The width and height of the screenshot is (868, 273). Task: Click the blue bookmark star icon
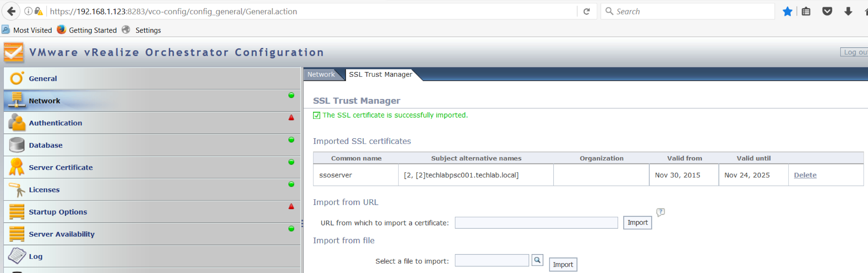pyautogui.click(x=787, y=11)
